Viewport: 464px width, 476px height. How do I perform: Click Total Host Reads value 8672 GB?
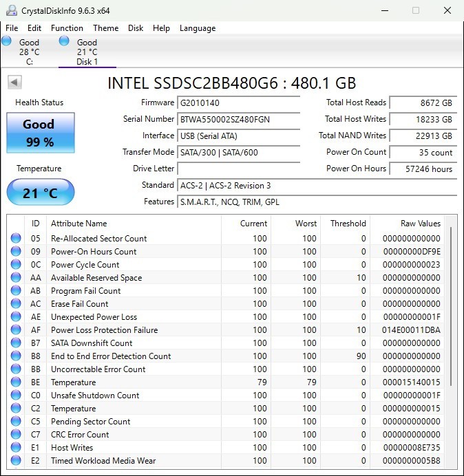(423, 103)
